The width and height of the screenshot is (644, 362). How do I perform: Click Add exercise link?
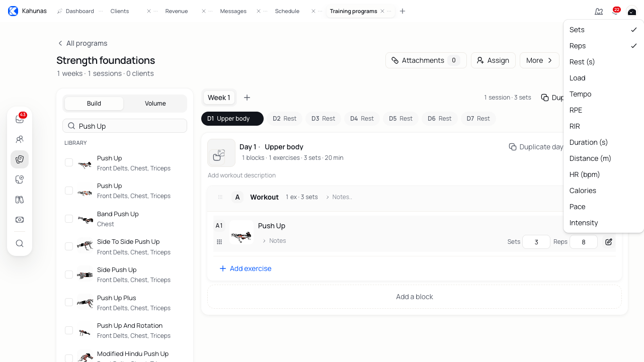click(x=246, y=268)
